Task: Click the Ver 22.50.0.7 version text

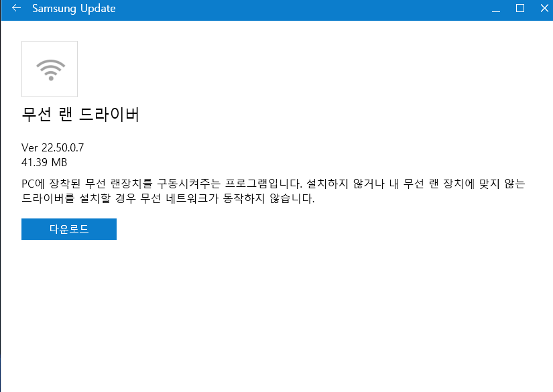Action: 52,147
